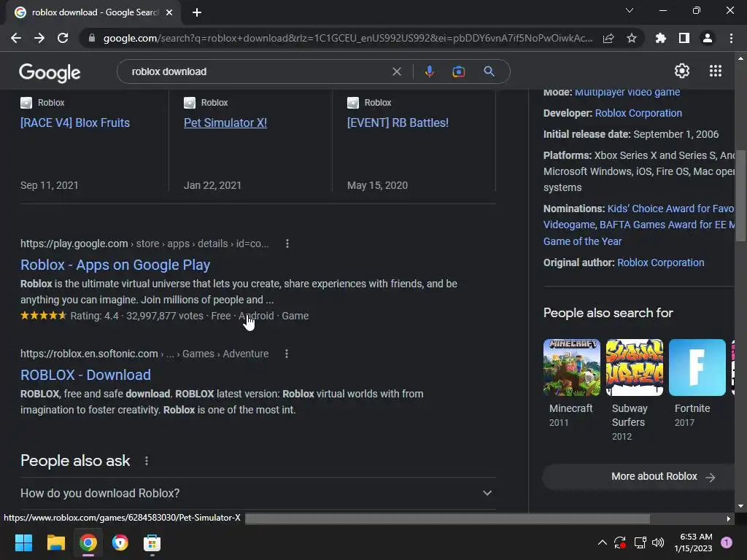Open Brave browser from taskbar
Screen dimensions: 747x560
(120, 542)
